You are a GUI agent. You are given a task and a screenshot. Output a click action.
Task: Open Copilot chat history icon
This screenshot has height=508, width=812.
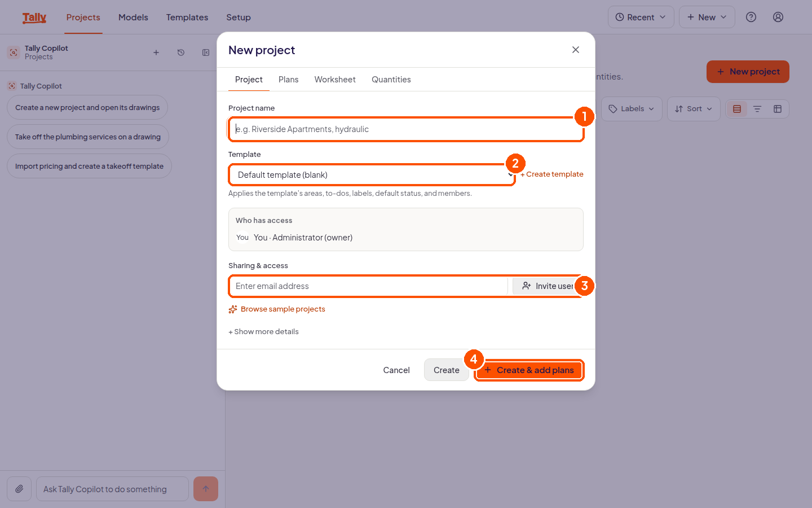(x=181, y=52)
